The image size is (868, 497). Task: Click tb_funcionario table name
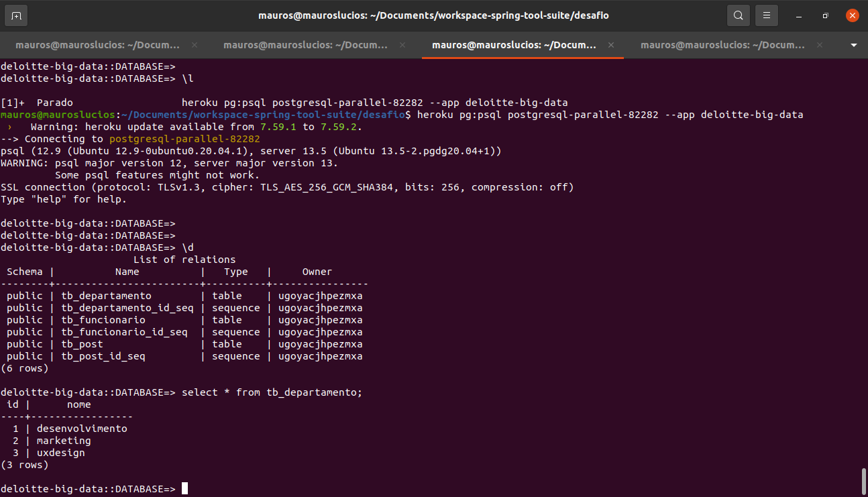(103, 320)
